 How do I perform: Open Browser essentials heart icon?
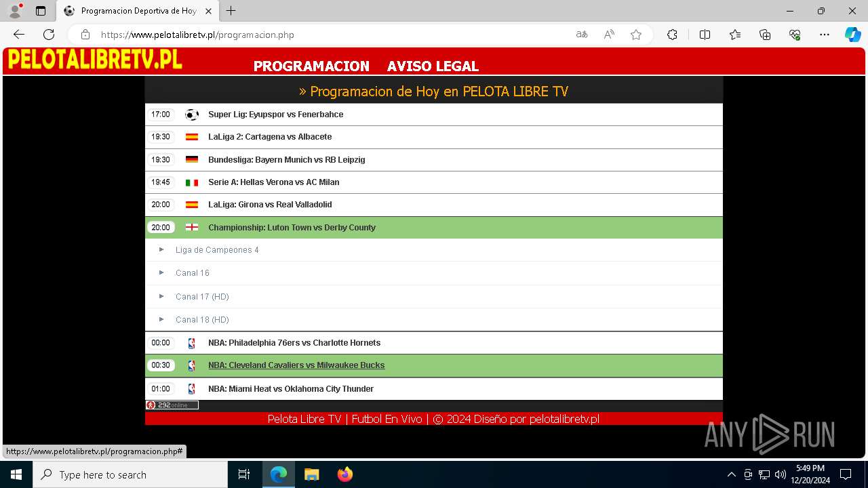[x=795, y=35]
